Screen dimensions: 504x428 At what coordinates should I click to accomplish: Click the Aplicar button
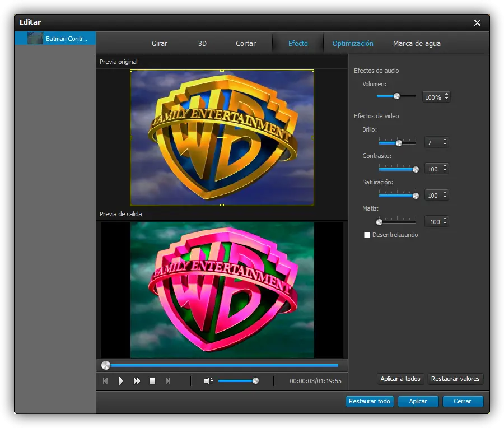(x=418, y=401)
